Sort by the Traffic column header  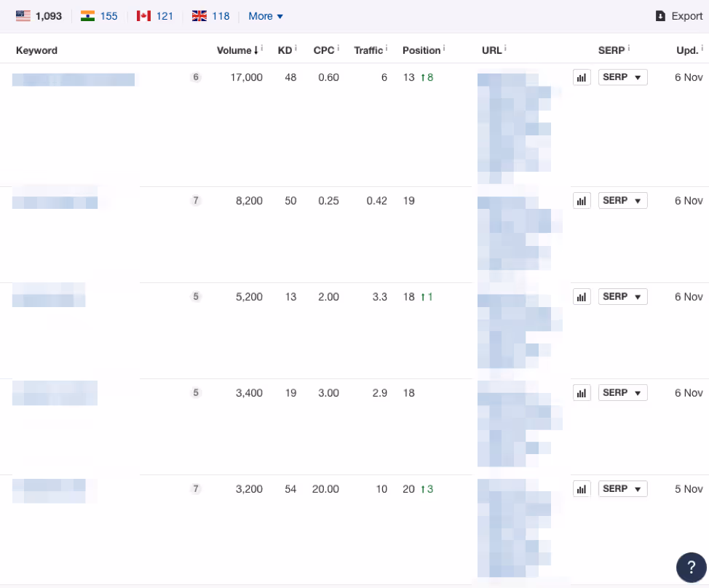coord(368,51)
